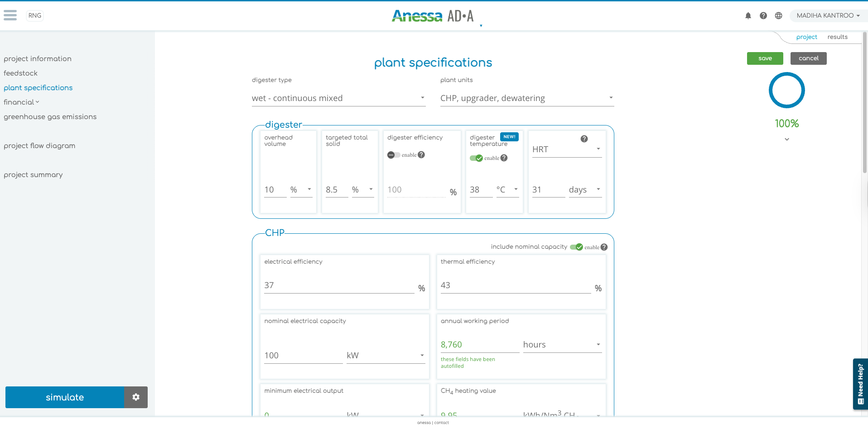Disable the digester temperature toggle
This screenshot has width=868, height=429.
click(x=476, y=158)
